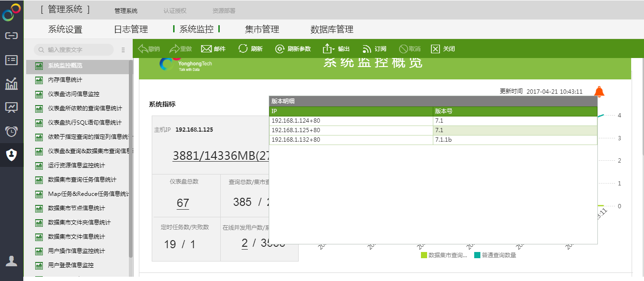Switch to the 集市管理 tab
This screenshot has width=644, height=281.
tap(262, 29)
